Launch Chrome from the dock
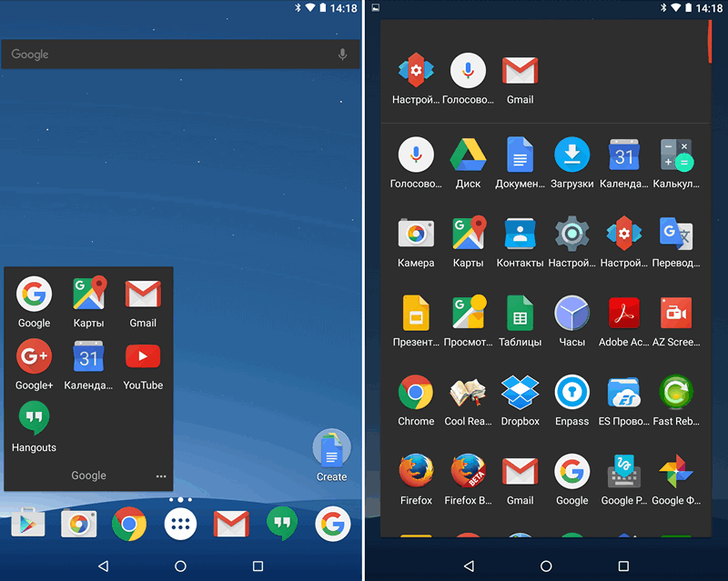This screenshot has height=581, width=728. 129,524
